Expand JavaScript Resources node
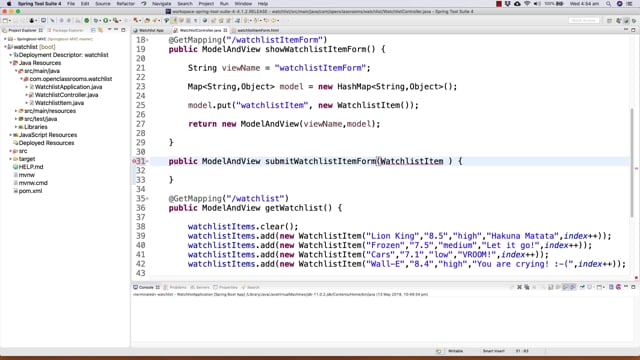The width and height of the screenshot is (640, 360). 11,135
